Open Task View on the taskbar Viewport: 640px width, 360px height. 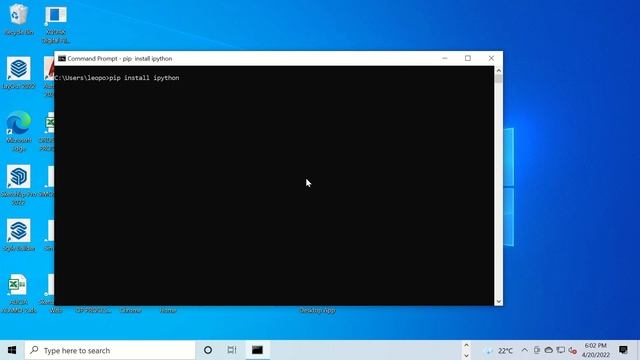click(x=232, y=350)
